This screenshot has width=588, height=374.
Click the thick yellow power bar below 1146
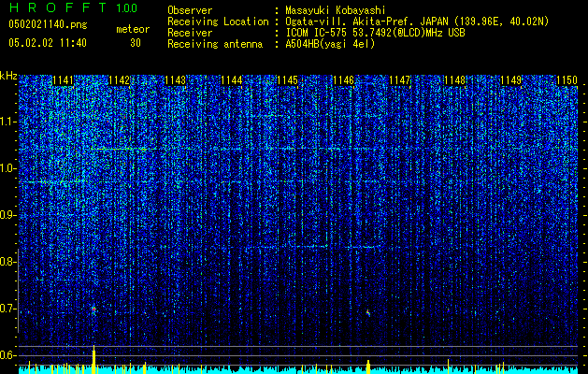[368, 367]
